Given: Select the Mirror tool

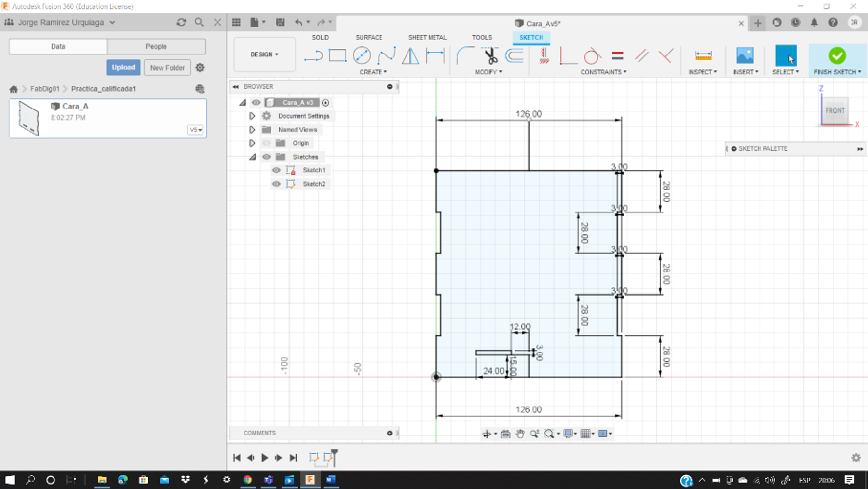Looking at the screenshot, I should tap(410, 55).
